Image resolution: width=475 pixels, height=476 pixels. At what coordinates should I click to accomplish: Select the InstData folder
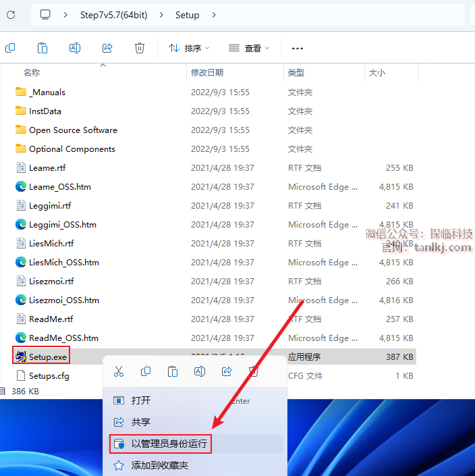(x=38, y=111)
